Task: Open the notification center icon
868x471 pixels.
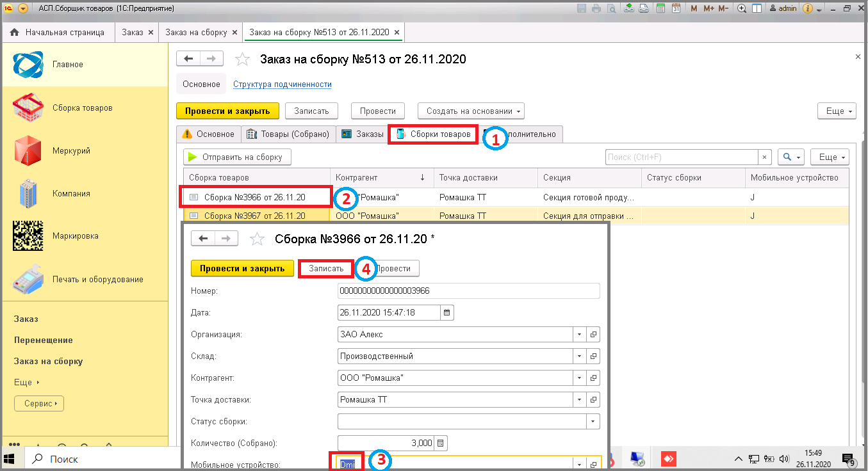Action: [x=849, y=459]
